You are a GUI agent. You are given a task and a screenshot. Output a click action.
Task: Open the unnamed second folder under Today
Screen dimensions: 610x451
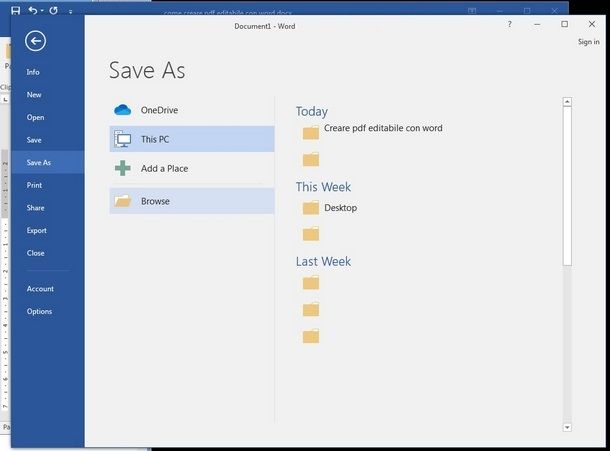[x=311, y=159]
